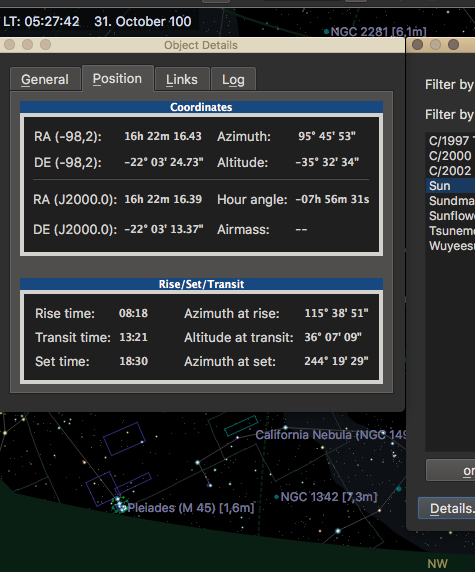This screenshot has height=572, width=475.
Task: Click the NW compass label on horizon
Action: (x=437, y=564)
